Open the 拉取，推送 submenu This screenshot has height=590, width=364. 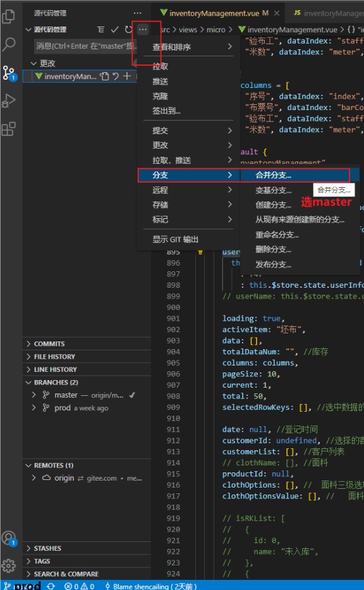189,160
